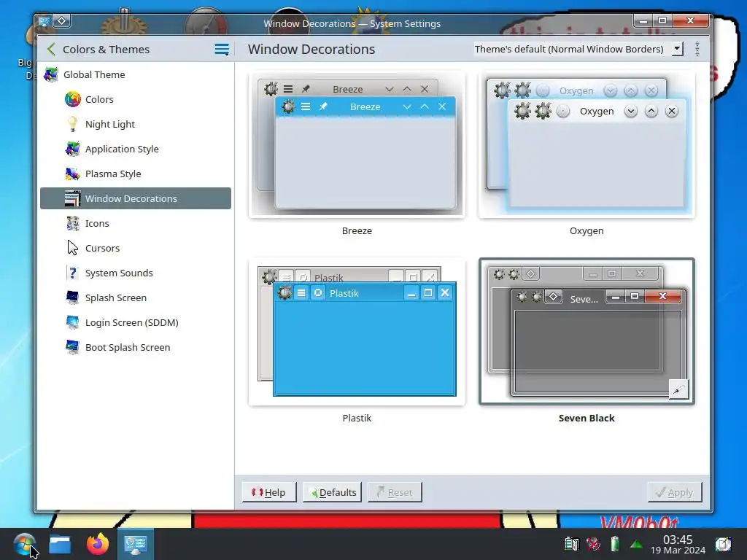Click the System Sounds question-mark icon
This screenshot has width=747, height=560.
tap(72, 273)
